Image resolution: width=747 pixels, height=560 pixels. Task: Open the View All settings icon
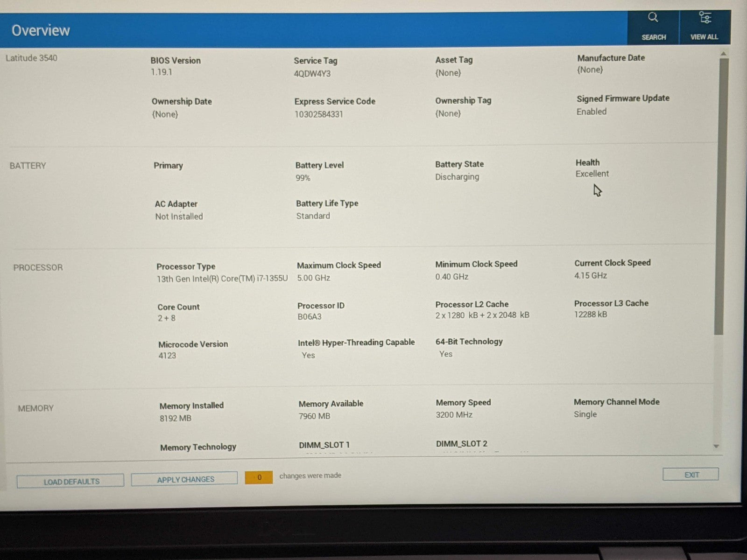705,18
